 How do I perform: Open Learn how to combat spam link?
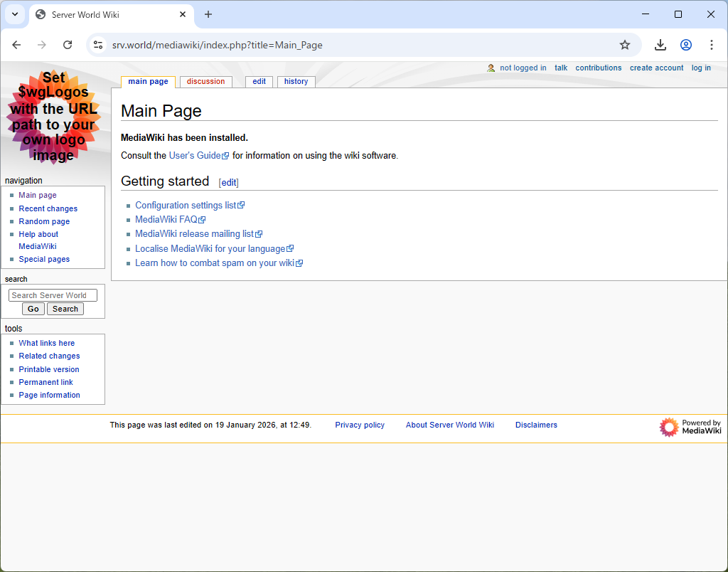coord(219,263)
